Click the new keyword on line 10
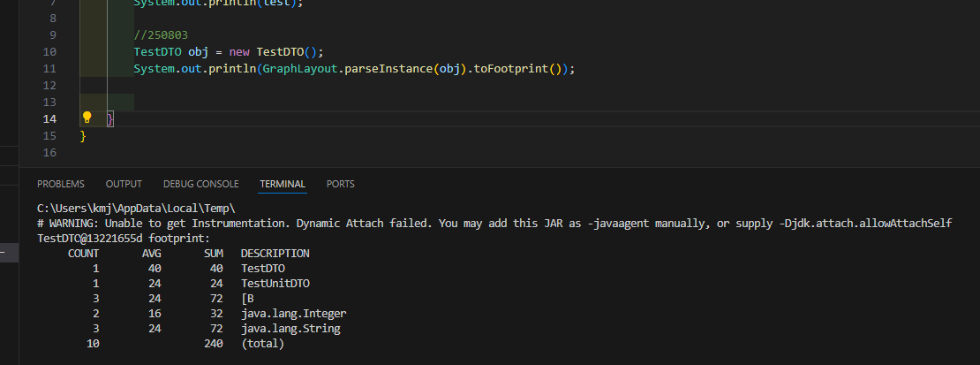The width and height of the screenshot is (980, 365). (239, 51)
